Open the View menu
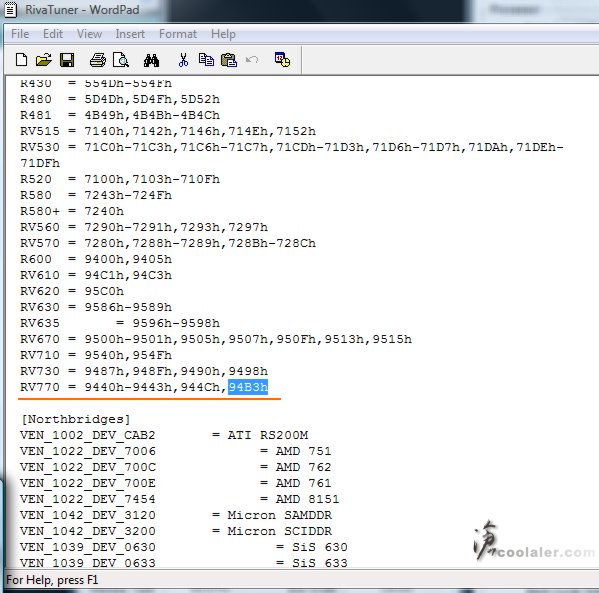Screen dimensions: 599x593 89,34
